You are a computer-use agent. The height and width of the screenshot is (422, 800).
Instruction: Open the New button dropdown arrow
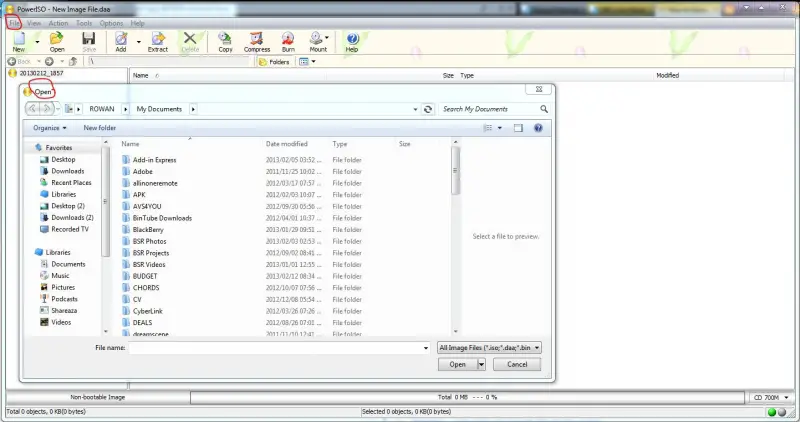(37, 42)
